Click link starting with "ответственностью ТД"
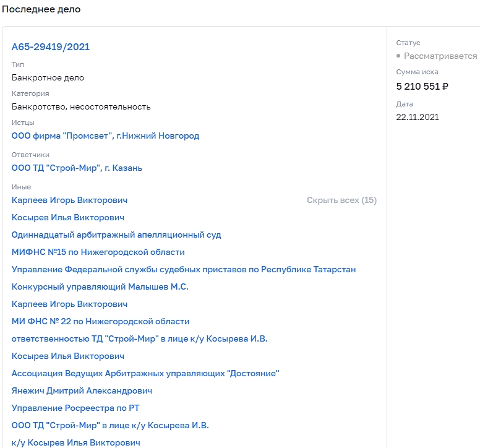 point(139,338)
